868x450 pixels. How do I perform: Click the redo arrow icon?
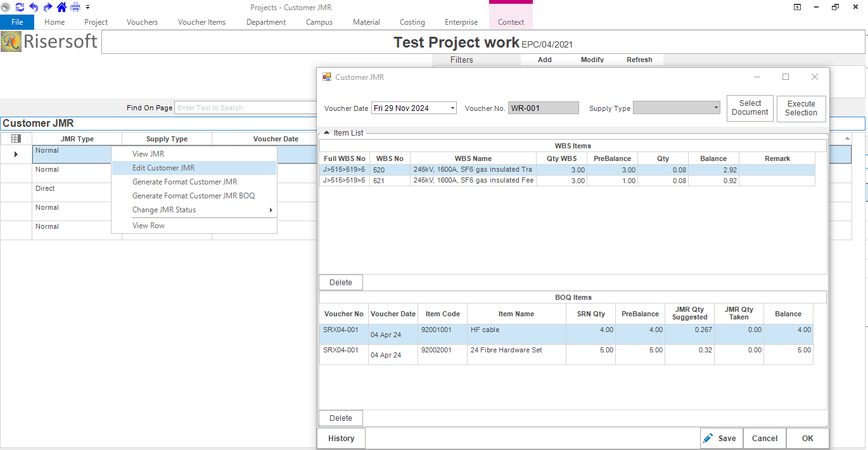(48, 7)
